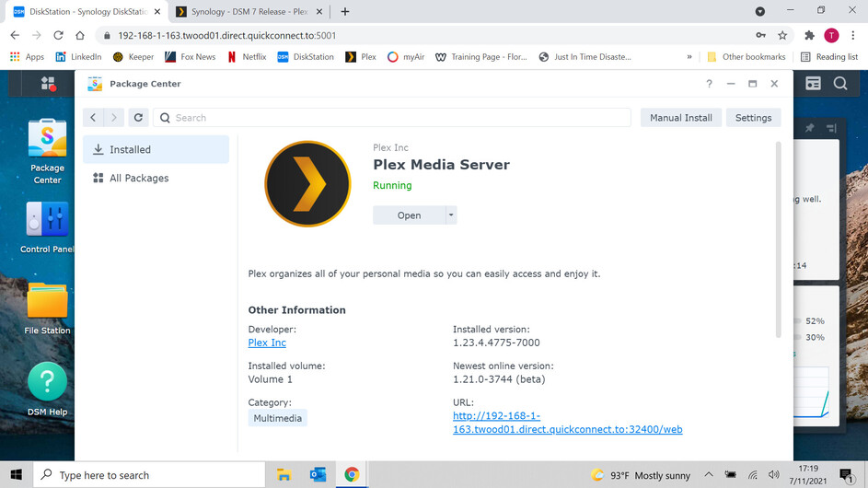The width and height of the screenshot is (868, 488).
Task: Expand hidden bookmarks chevron
Action: click(x=689, y=56)
